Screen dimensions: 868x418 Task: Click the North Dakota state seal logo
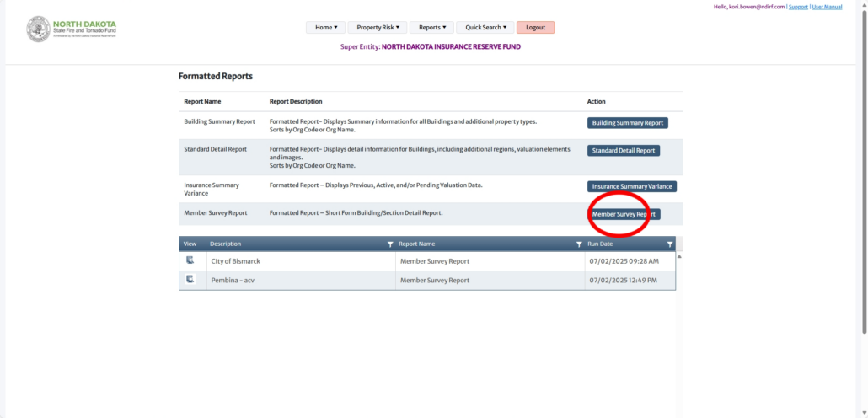click(x=38, y=29)
